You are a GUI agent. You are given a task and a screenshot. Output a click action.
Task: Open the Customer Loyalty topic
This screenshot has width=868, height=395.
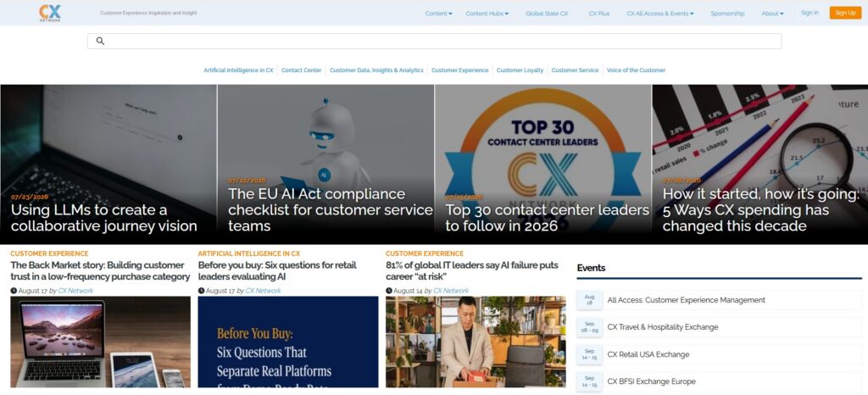[520, 70]
